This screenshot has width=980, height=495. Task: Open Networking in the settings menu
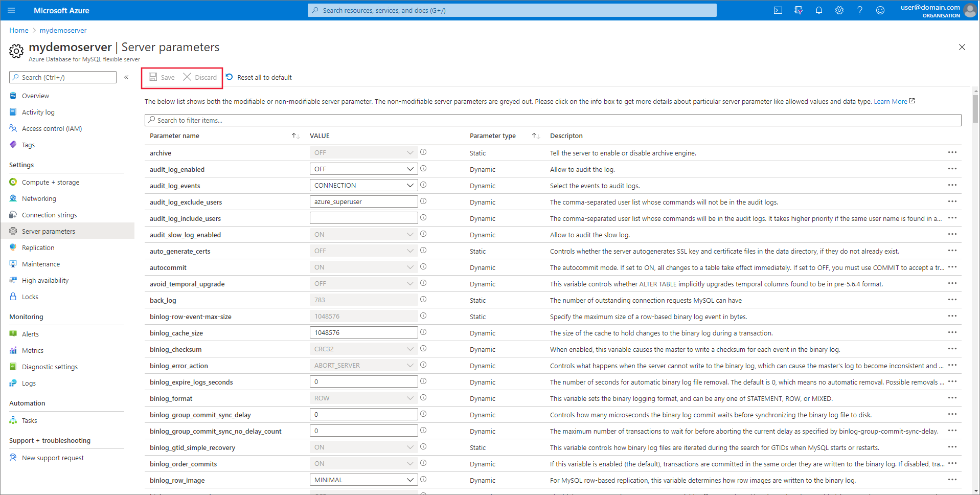pyautogui.click(x=39, y=198)
